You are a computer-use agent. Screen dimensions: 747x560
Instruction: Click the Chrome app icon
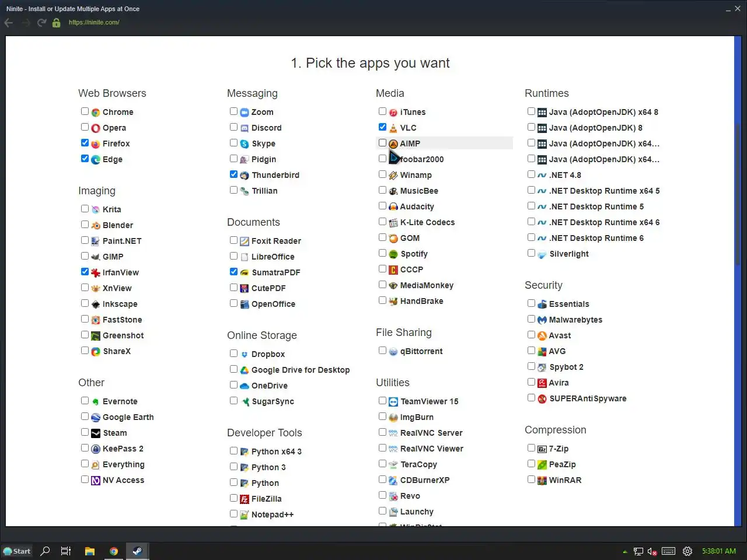(x=96, y=113)
